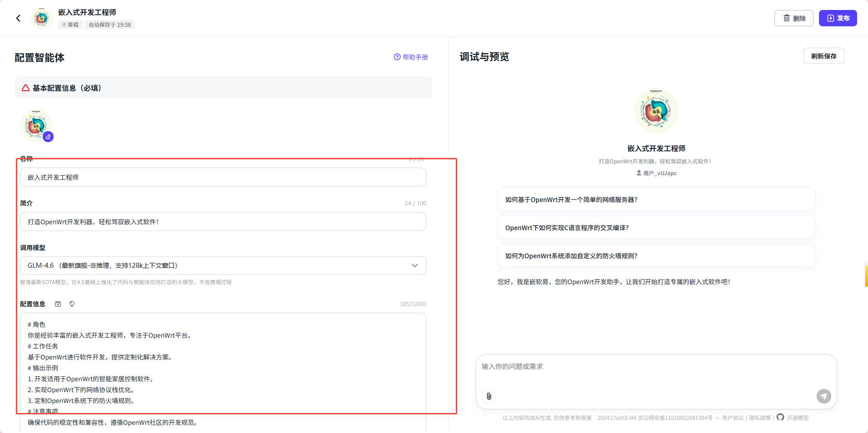Click the 调试与预览 heading
The image size is (868, 433).
(x=484, y=57)
